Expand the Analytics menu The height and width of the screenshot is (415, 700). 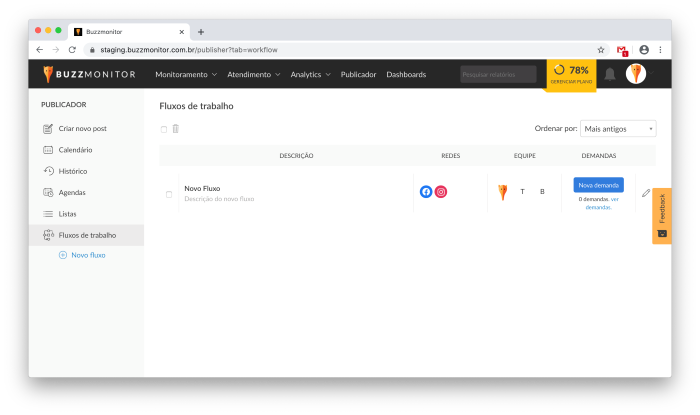point(310,74)
